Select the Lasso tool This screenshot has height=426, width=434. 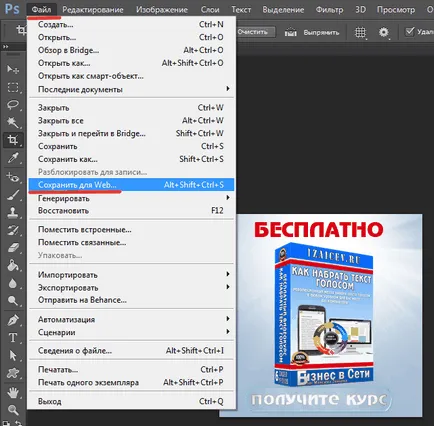[13, 105]
